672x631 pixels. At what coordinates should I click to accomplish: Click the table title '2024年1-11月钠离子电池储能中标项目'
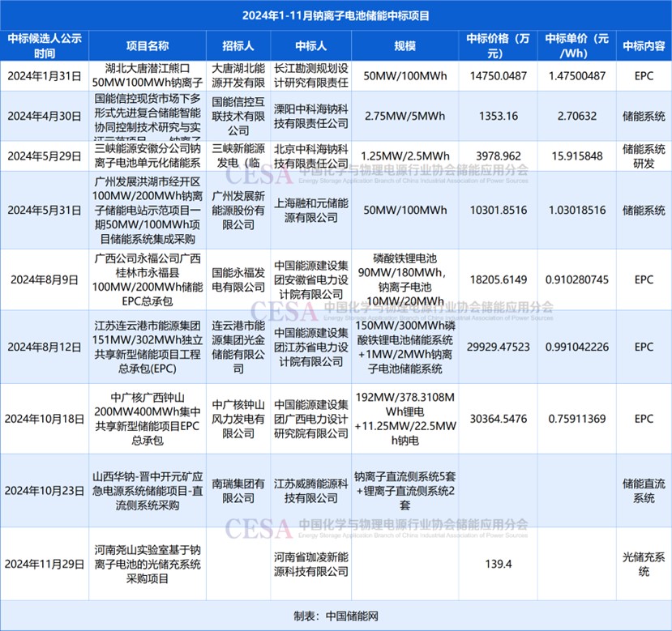click(x=336, y=15)
